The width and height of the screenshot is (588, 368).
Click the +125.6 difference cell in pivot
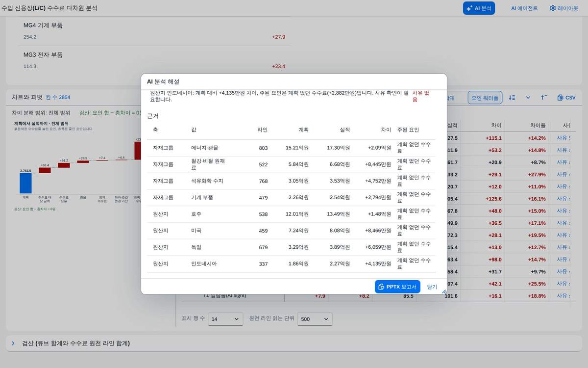[493, 199]
